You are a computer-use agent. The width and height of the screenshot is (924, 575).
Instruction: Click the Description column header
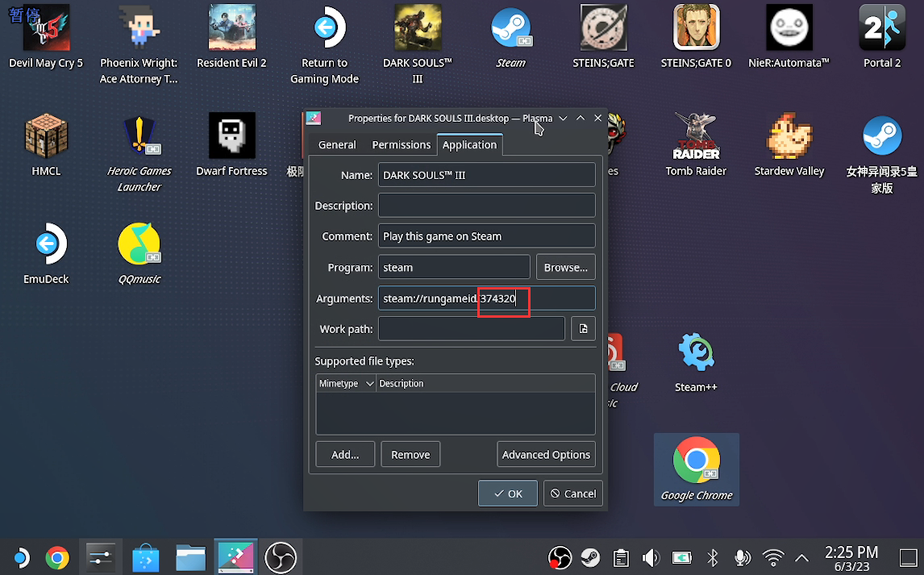485,384
